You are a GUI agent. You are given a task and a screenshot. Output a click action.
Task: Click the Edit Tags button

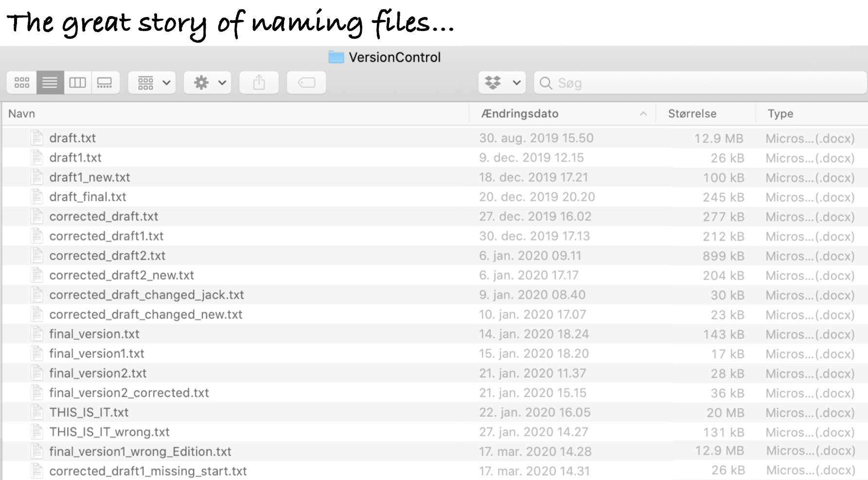pos(306,83)
